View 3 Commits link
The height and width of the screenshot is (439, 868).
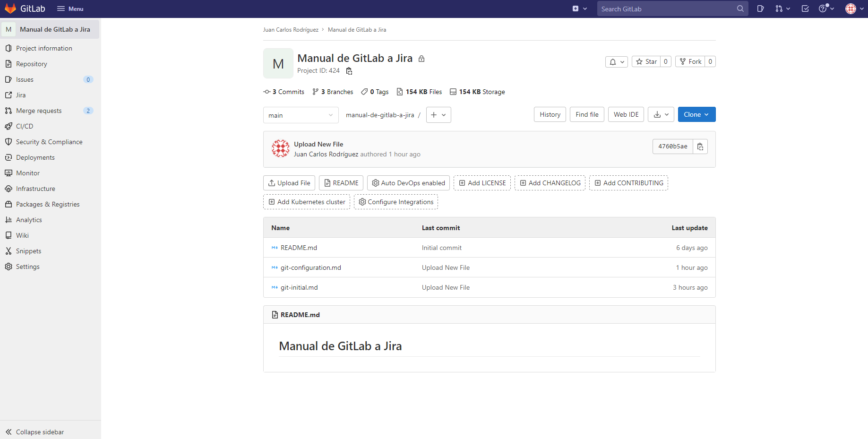click(284, 92)
